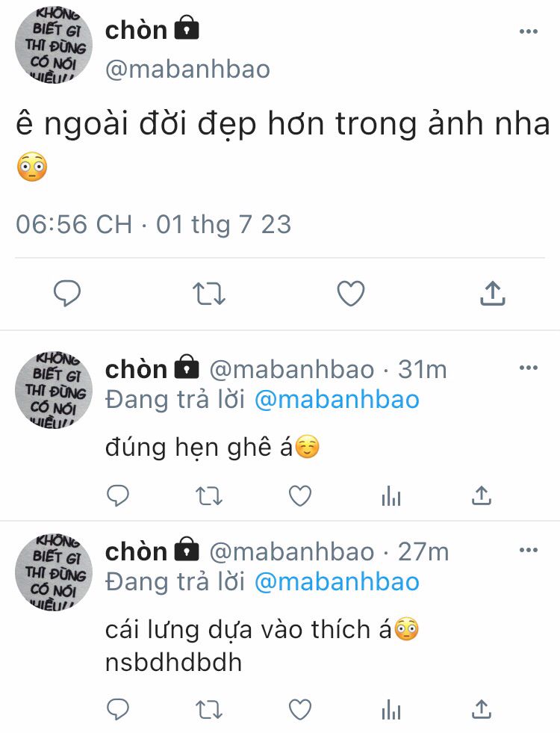Open the 27m reply's three-dot menu

tap(528, 550)
